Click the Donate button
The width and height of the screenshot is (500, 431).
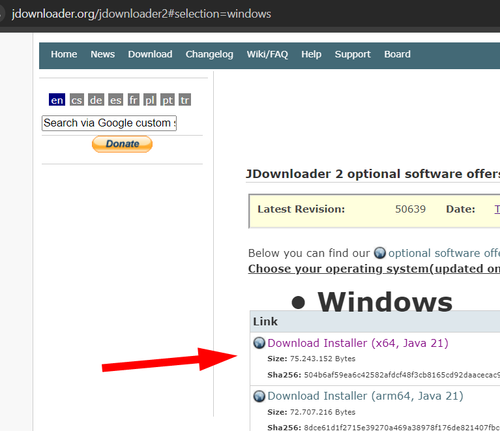[122, 144]
